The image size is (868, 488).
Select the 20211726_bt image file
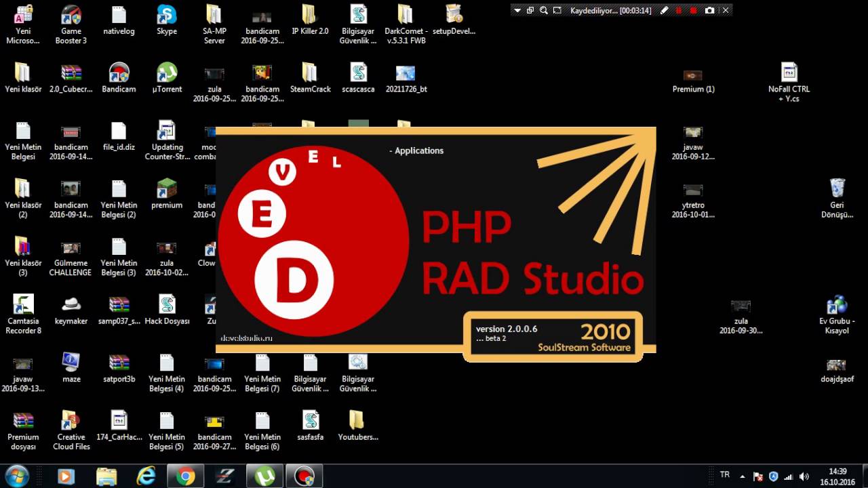coord(406,79)
